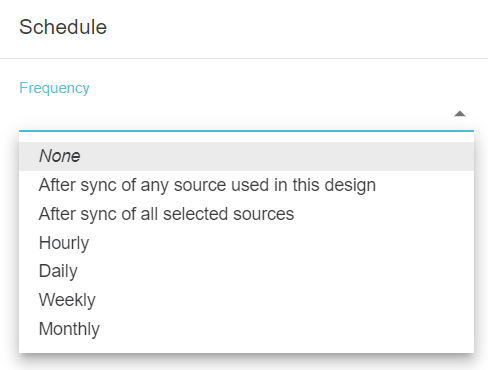Image resolution: width=488 pixels, height=370 pixels.
Task: Click the blue underlined Frequency input area
Action: click(x=246, y=114)
